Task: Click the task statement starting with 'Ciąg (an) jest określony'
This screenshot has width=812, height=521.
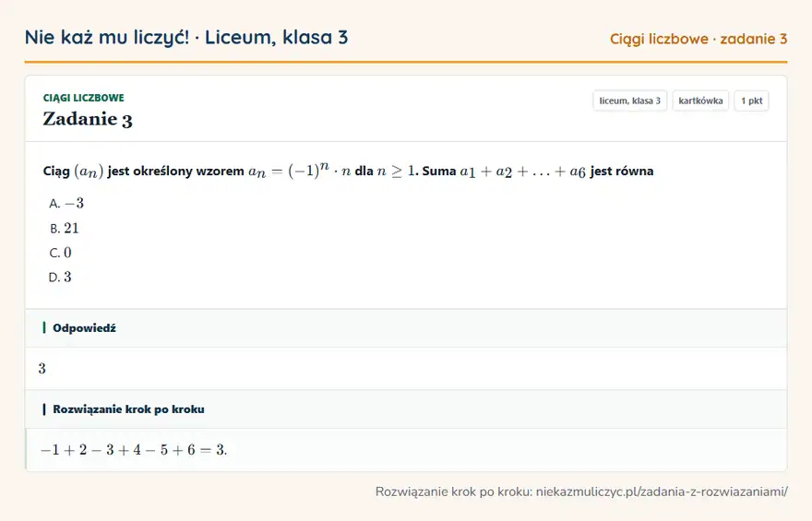Action: 348,171
